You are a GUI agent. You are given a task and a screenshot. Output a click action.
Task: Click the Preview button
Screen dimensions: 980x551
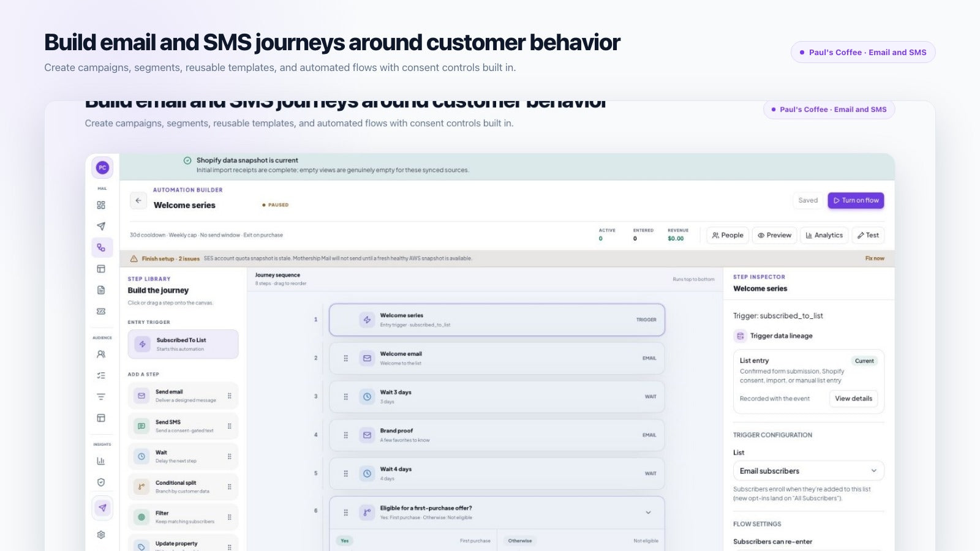(774, 235)
